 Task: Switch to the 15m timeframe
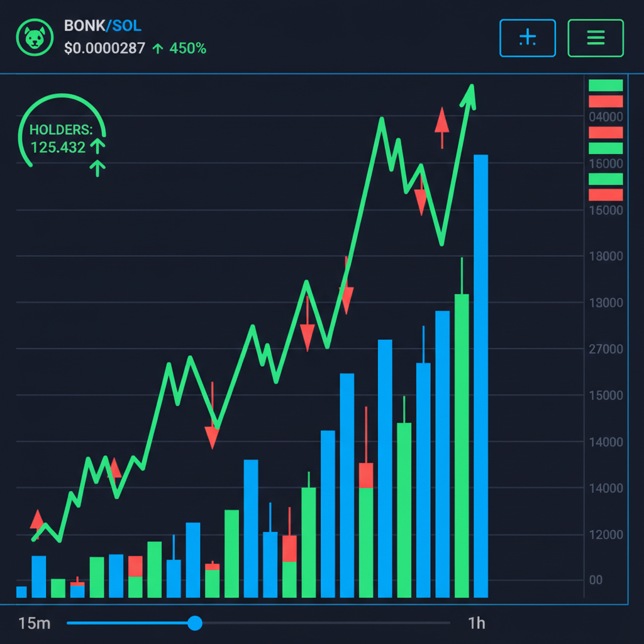pos(34,623)
